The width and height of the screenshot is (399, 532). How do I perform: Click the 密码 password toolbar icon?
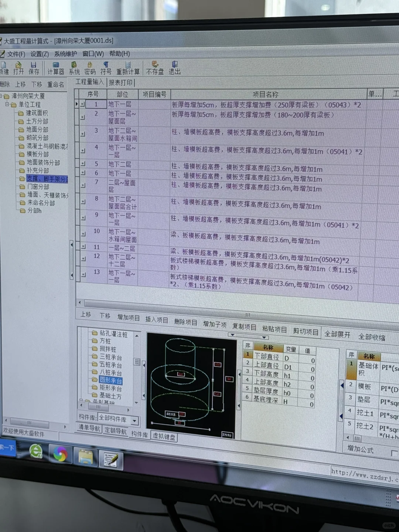point(90,68)
